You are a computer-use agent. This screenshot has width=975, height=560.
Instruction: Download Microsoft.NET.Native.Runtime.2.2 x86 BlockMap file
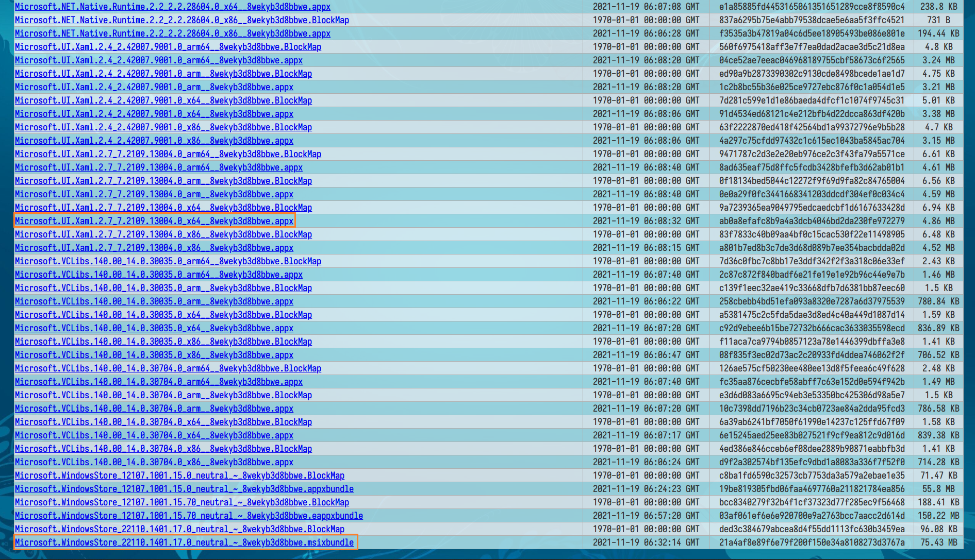pos(181,20)
